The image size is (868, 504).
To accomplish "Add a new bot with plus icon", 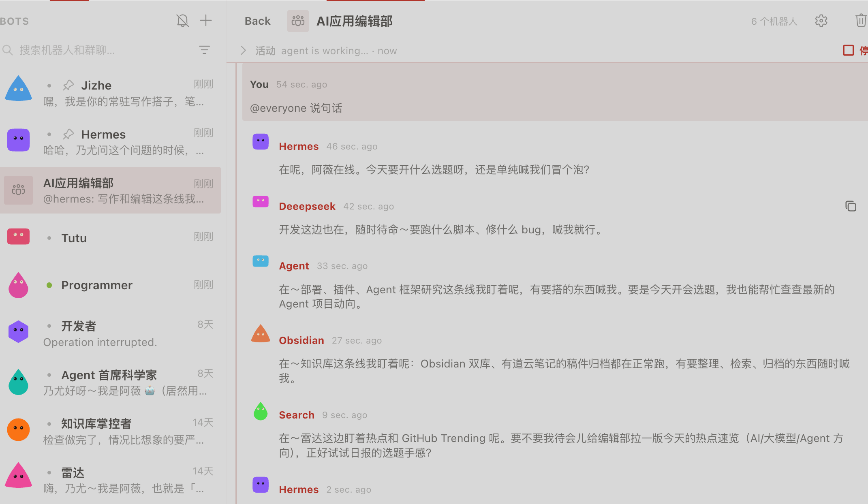I will point(206,20).
